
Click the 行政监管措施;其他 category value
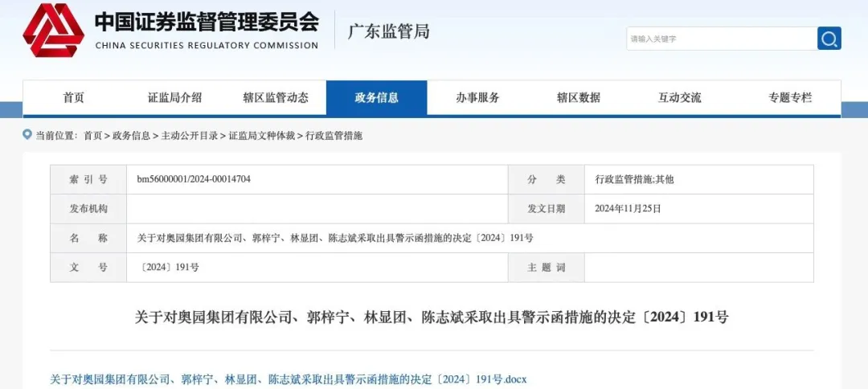(x=634, y=179)
